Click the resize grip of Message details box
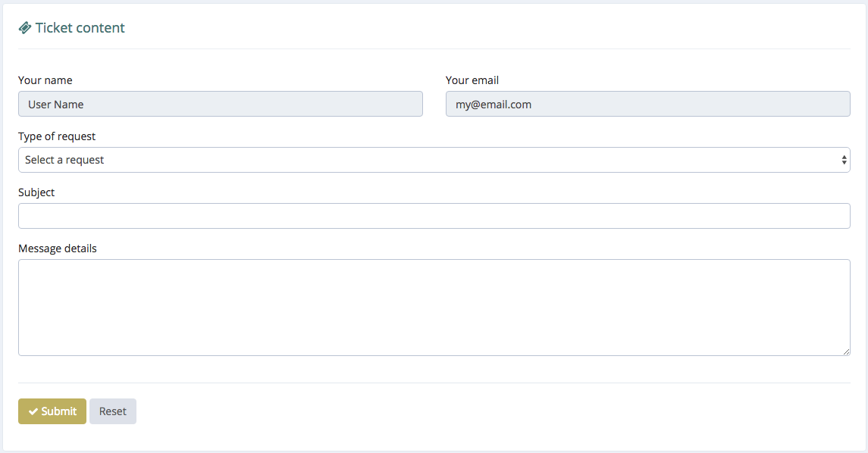This screenshot has width=868, height=453. [x=847, y=351]
